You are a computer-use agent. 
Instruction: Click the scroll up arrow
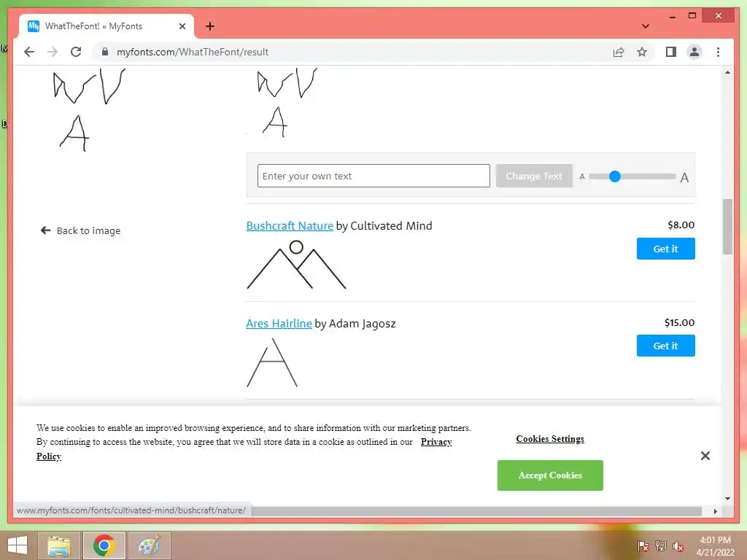point(727,72)
